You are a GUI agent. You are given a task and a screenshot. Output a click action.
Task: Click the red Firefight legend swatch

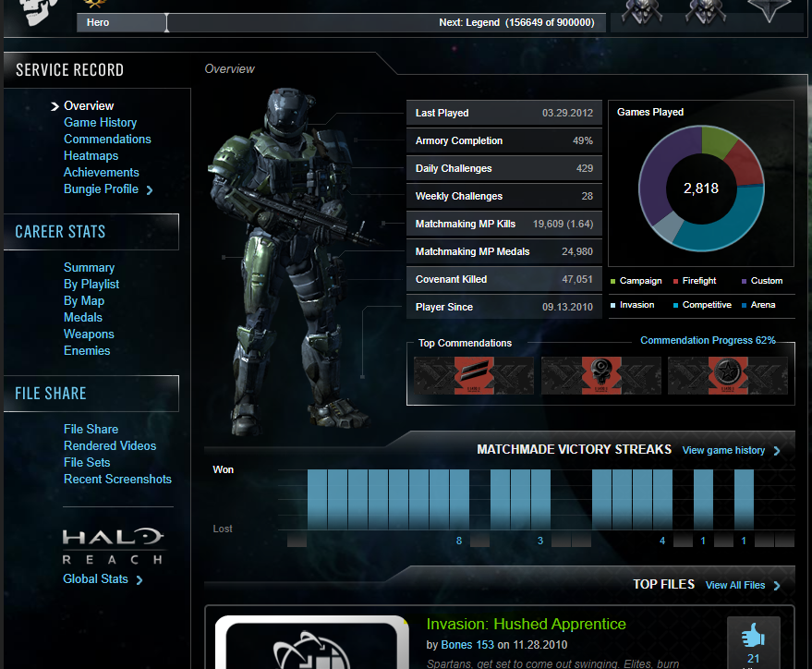[x=675, y=281]
